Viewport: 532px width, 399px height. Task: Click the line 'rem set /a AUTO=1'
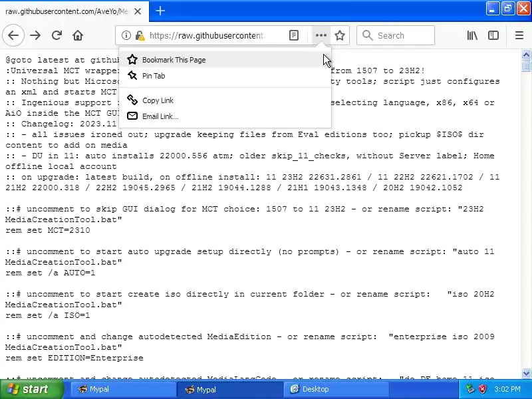51,273
